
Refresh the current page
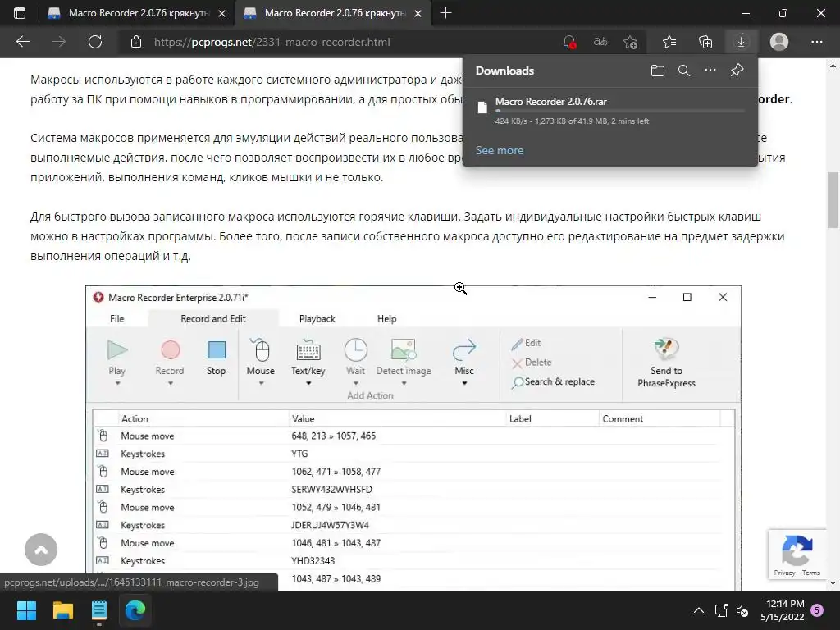95,42
